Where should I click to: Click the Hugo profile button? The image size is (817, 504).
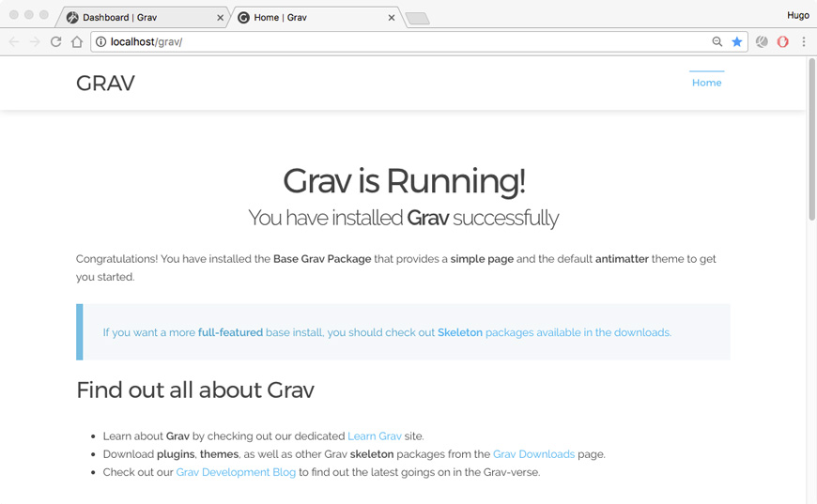pyautogui.click(x=797, y=16)
